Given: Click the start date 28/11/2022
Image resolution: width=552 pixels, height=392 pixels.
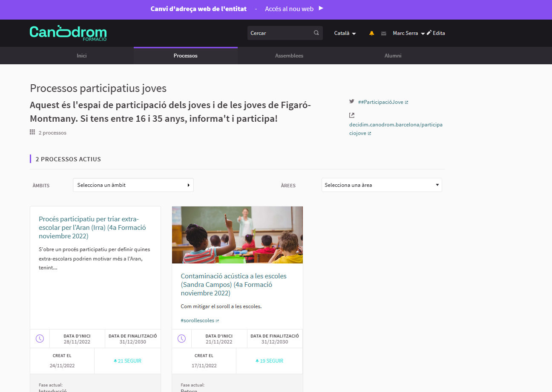Looking at the screenshot, I should click(x=77, y=342).
